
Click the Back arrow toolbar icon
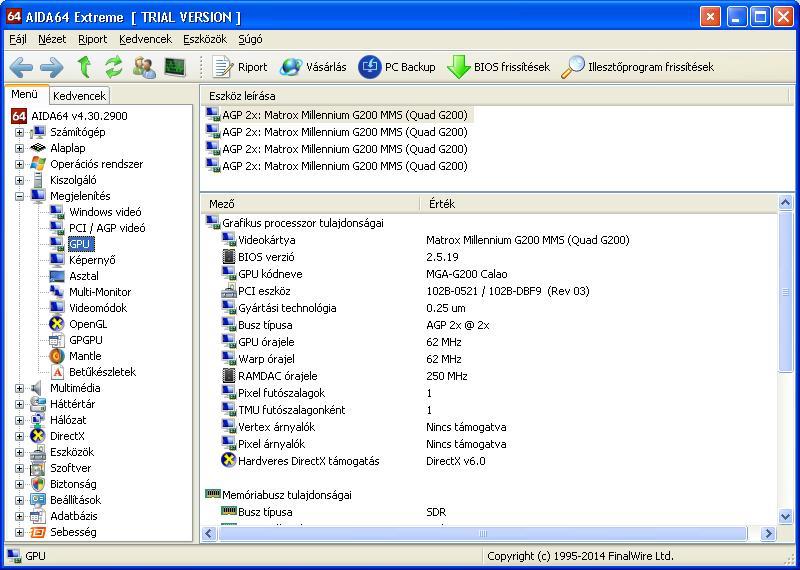(x=21, y=67)
